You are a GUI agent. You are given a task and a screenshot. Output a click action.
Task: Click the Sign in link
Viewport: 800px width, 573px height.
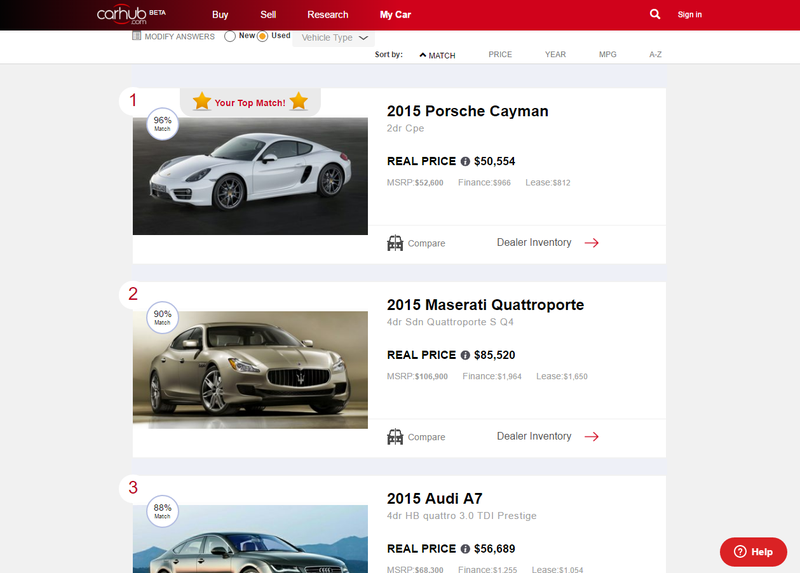[689, 14]
